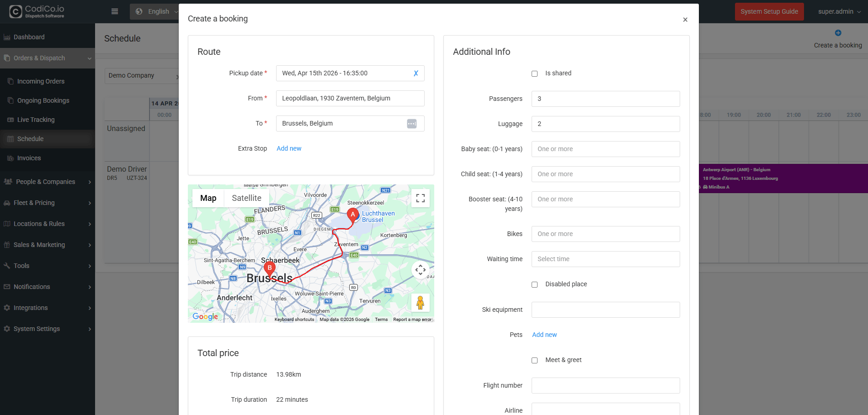This screenshot has width=868, height=415.
Task: Open the Waiting time select box
Action: click(605, 259)
